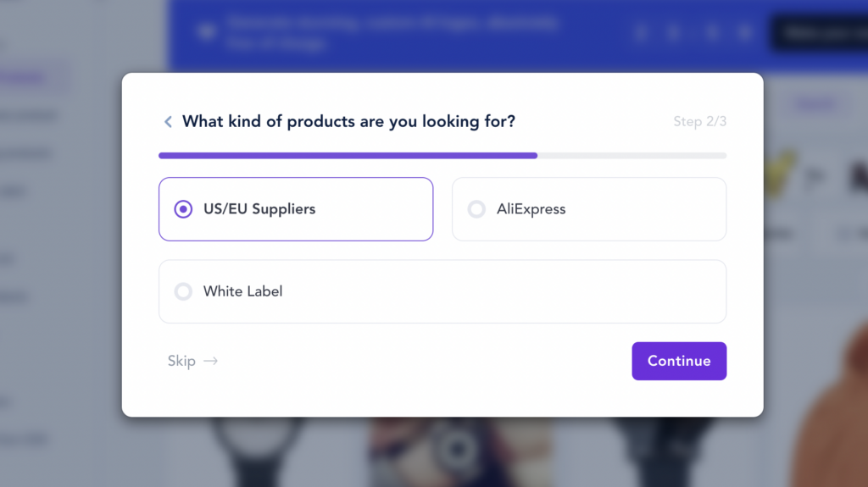Click the purple filled part of progress bar
The image size is (868, 487).
(348, 156)
